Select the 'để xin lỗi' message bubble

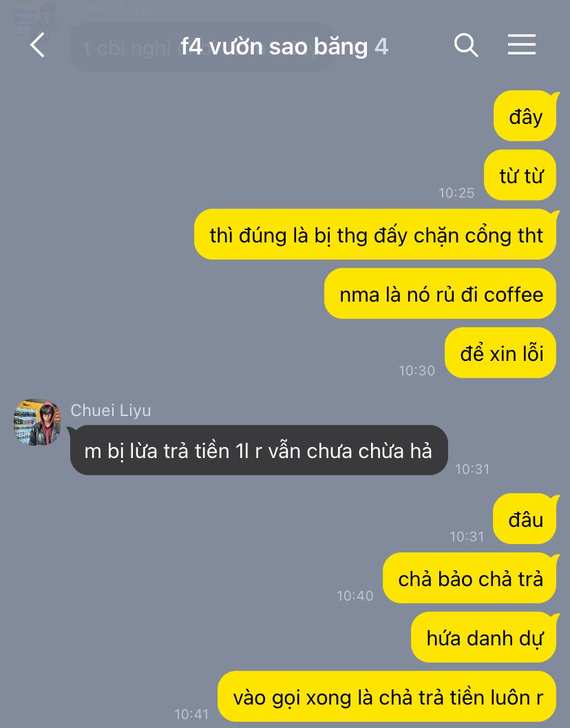pos(501,353)
